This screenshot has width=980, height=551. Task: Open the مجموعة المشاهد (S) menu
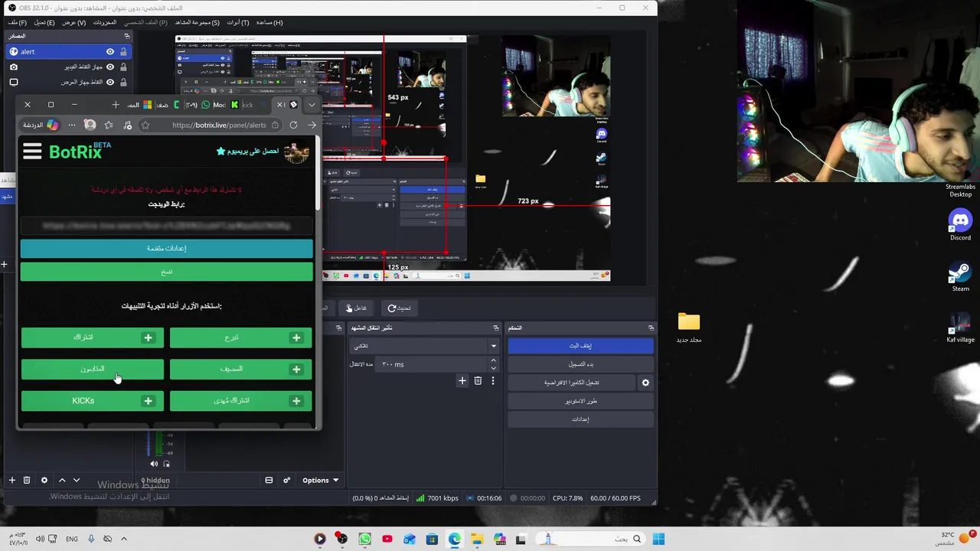[x=197, y=22]
